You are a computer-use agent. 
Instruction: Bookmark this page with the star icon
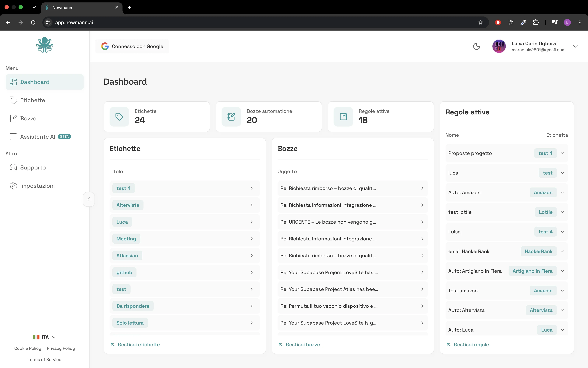(480, 22)
